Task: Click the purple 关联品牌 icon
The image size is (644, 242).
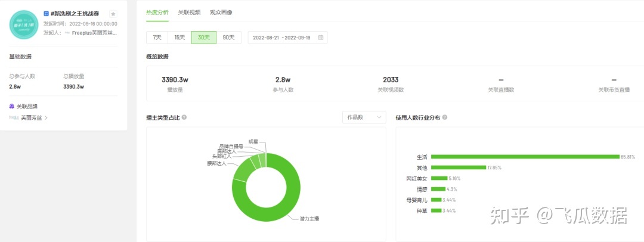Action: (x=12, y=107)
